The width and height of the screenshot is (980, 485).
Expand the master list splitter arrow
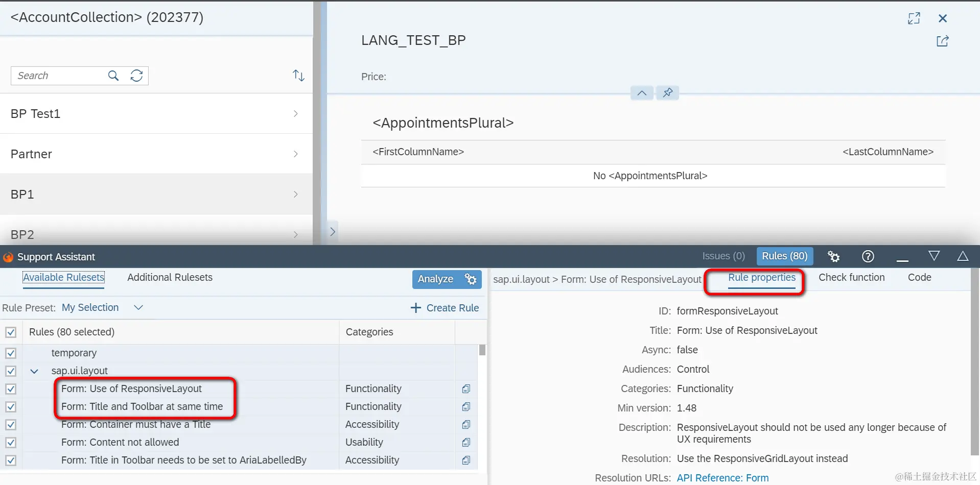[333, 232]
